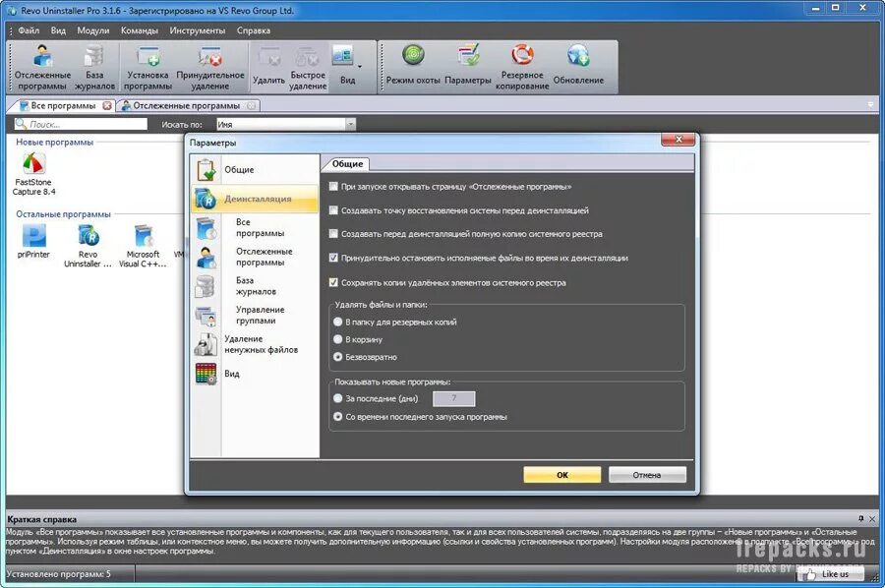Open the Искать по Имя dropdown
The height and width of the screenshot is (588, 885).
pyautogui.click(x=350, y=124)
